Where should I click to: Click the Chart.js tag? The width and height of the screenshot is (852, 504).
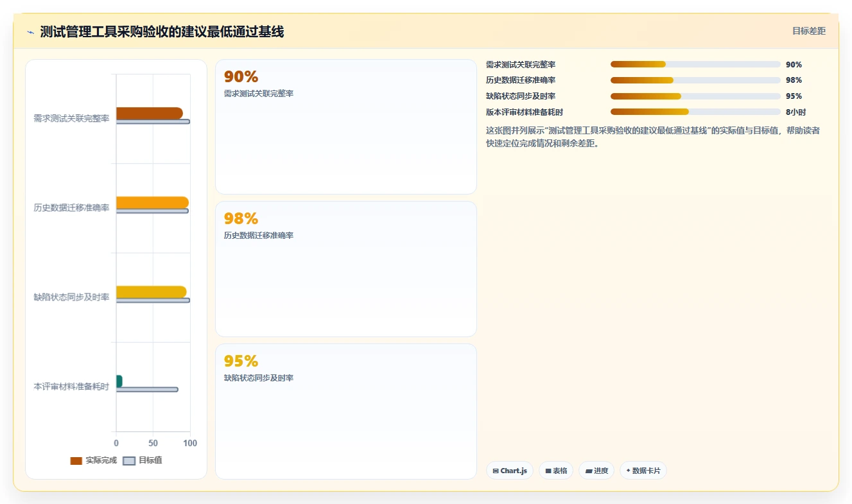510,471
